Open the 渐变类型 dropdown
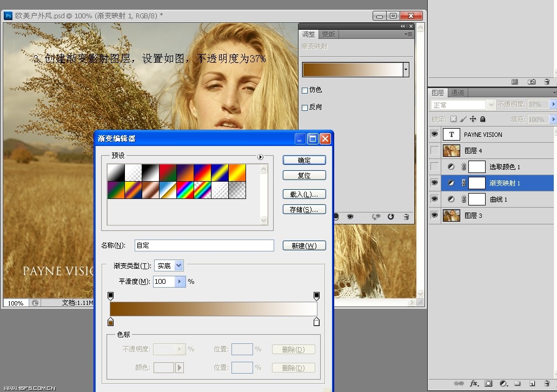 pyautogui.click(x=179, y=265)
